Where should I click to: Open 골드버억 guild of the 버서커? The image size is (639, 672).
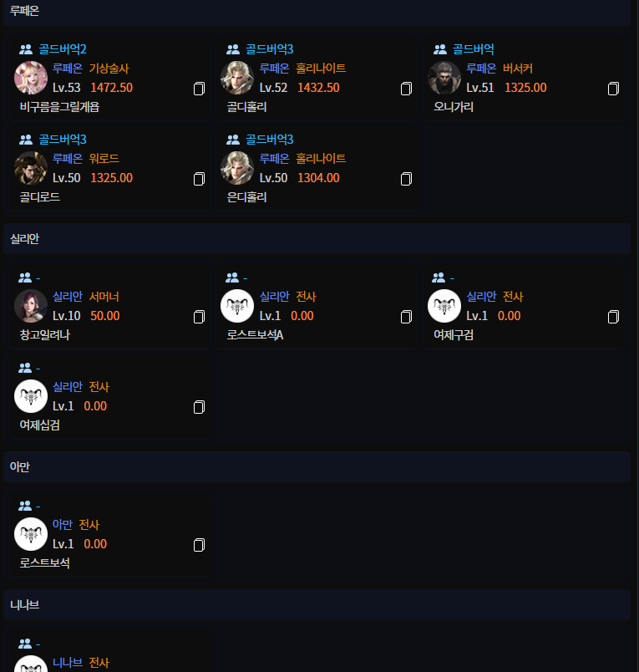pos(474,49)
